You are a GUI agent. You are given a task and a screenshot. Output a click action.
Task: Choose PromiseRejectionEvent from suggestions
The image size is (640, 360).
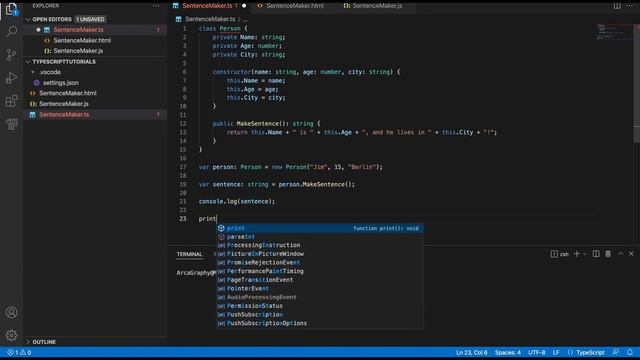[x=320, y=262]
